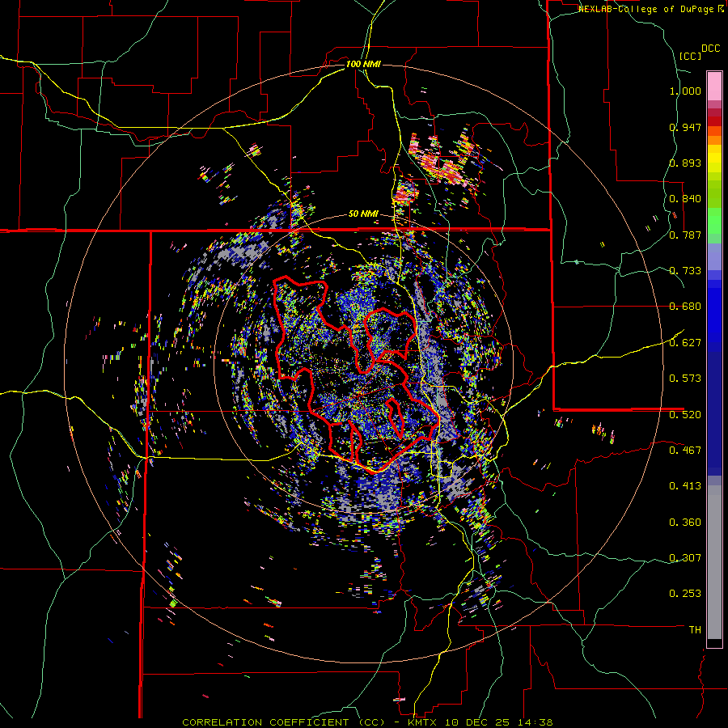Select the 0.893 legend value
The width and height of the screenshot is (728, 728).
click(685, 163)
